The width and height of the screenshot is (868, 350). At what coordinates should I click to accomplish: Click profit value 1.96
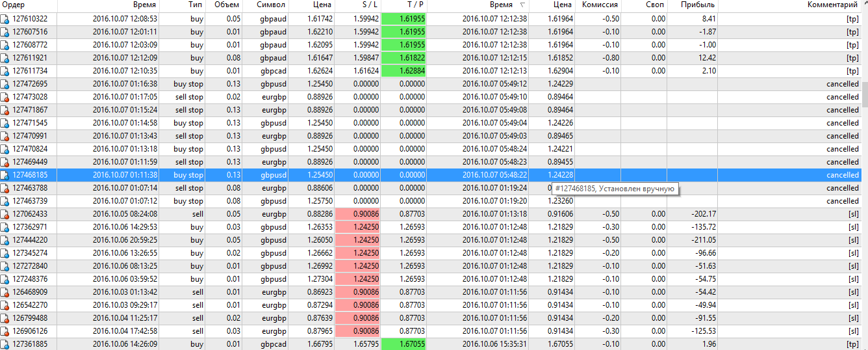[x=709, y=344]
